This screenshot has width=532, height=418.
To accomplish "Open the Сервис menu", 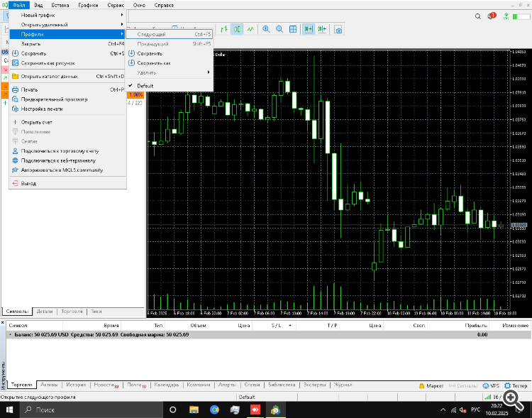I will pyautogui.click(x=116, y=5).
